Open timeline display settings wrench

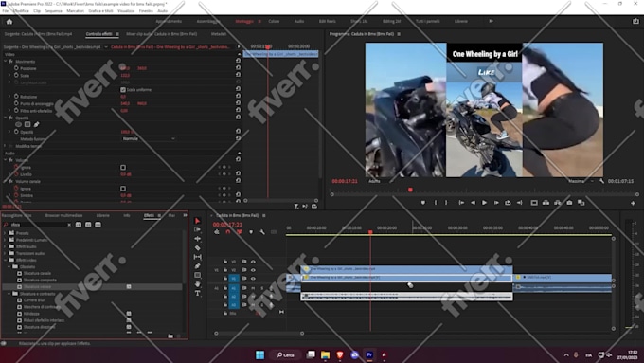point(262,232)
